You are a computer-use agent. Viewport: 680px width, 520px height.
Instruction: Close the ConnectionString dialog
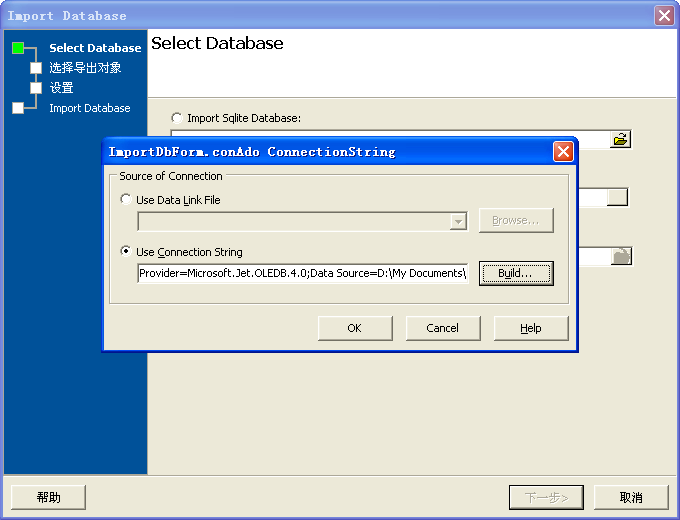563,152
